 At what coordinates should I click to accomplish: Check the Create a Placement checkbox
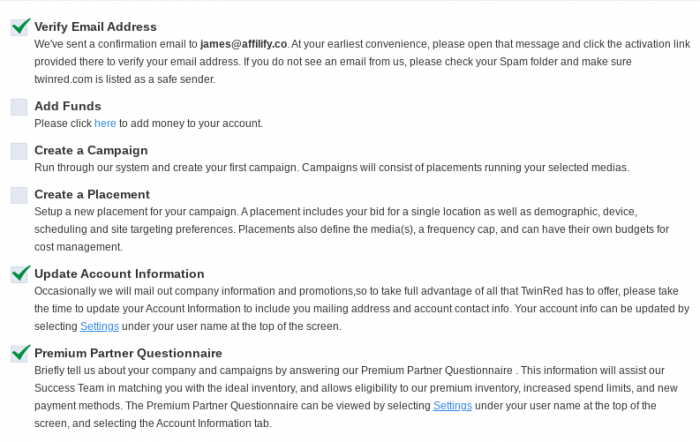pos(19,195)
